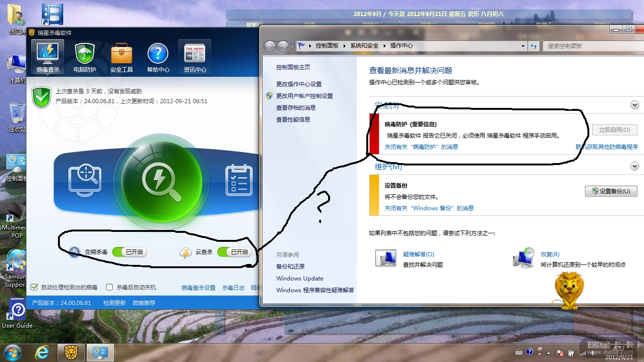Click the Rising antivirus taskbar button
Image resolution: width=644 pixels, height=362 pixels.
(x=71, y=353)
